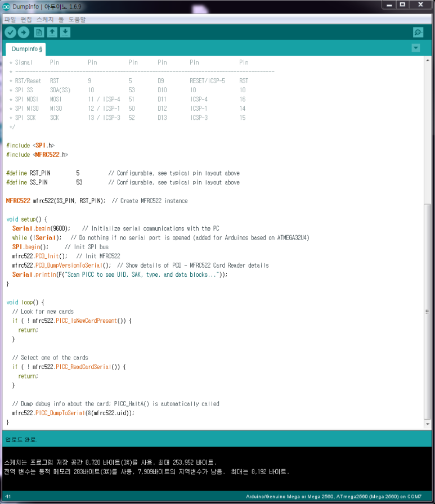Image resolution: width=435 pixels, height=504 pixels.
Task: Click the 'PICC_DumpToSerial(&(mfrc522.uid));' line
Action: 73,413
